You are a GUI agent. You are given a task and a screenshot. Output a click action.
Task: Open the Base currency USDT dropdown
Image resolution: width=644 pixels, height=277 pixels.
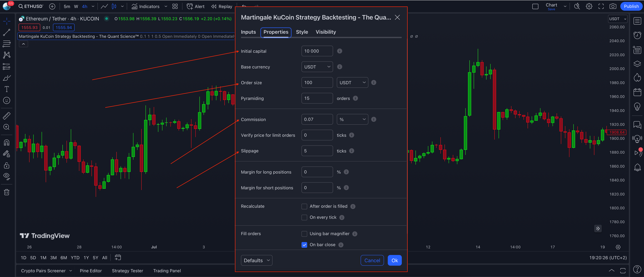coord(317,67)
